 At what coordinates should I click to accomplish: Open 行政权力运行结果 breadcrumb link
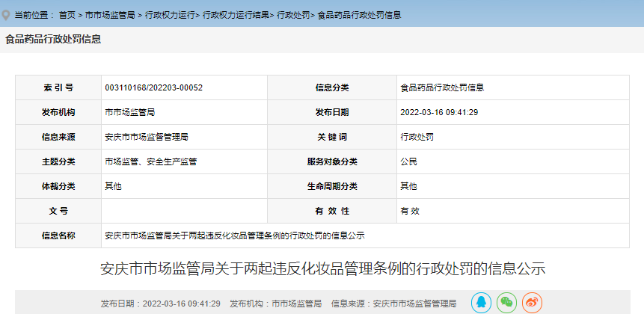tap(236, 15)
